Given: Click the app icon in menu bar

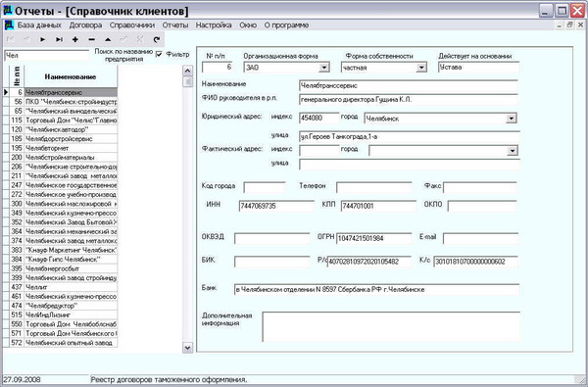Looking at the screenshot, I should (9, 25).
